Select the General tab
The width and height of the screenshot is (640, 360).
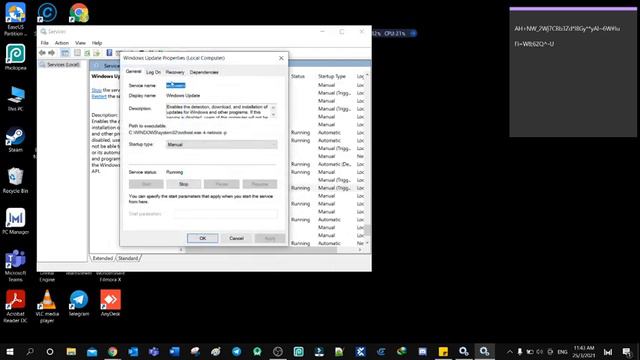[133, 71]
